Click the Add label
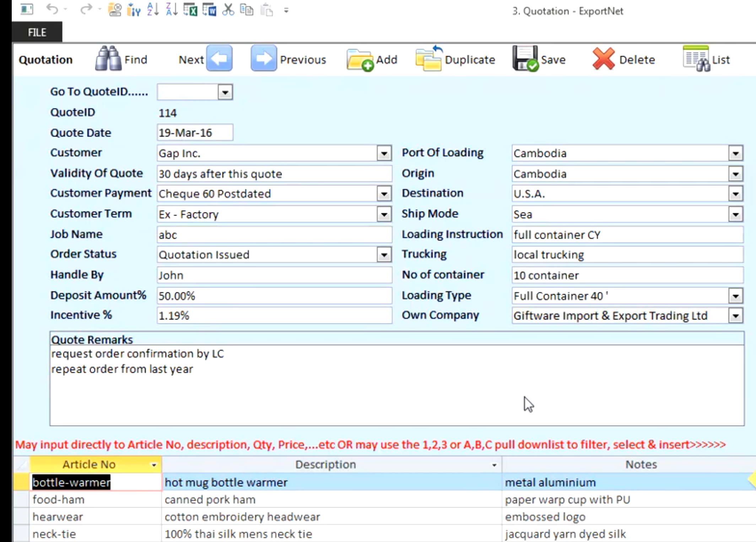756x542 pixels. pos(387,60)
